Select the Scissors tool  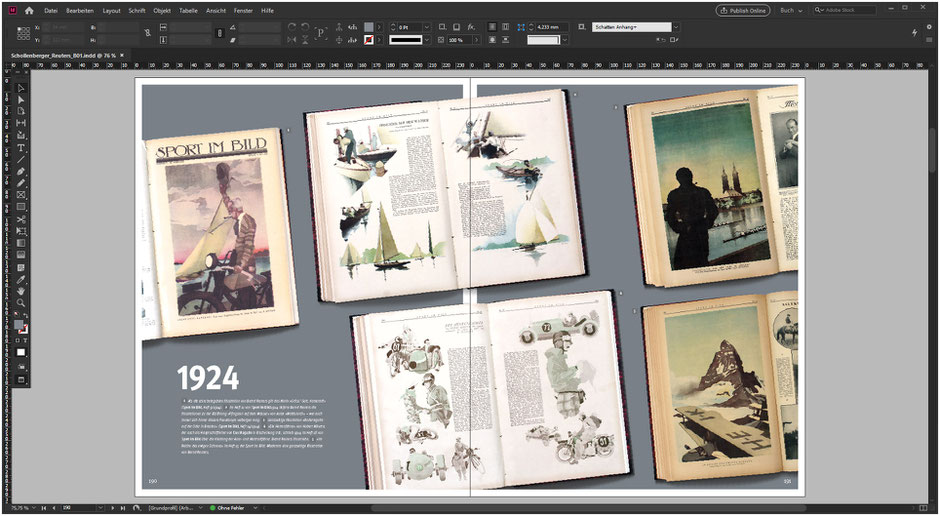click(21, 219)
